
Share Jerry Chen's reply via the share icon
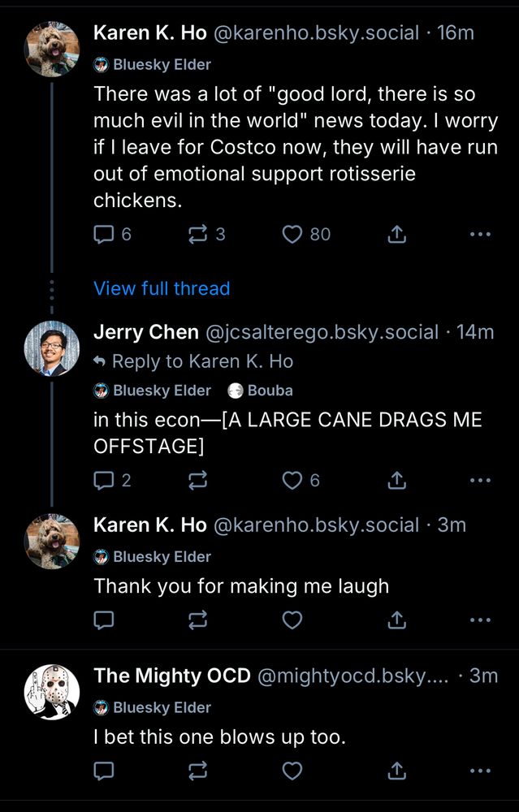[396, 480]
